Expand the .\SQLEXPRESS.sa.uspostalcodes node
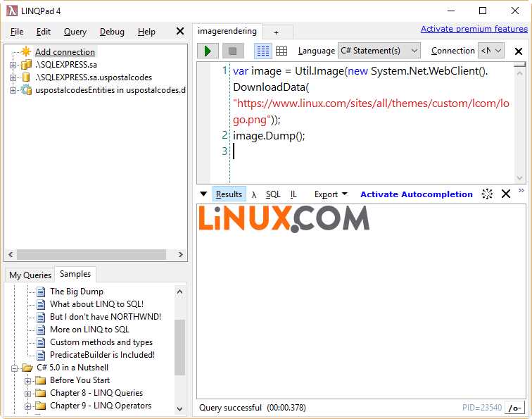The height and width of the screenshot is (419, 532). tap(13, 77)
